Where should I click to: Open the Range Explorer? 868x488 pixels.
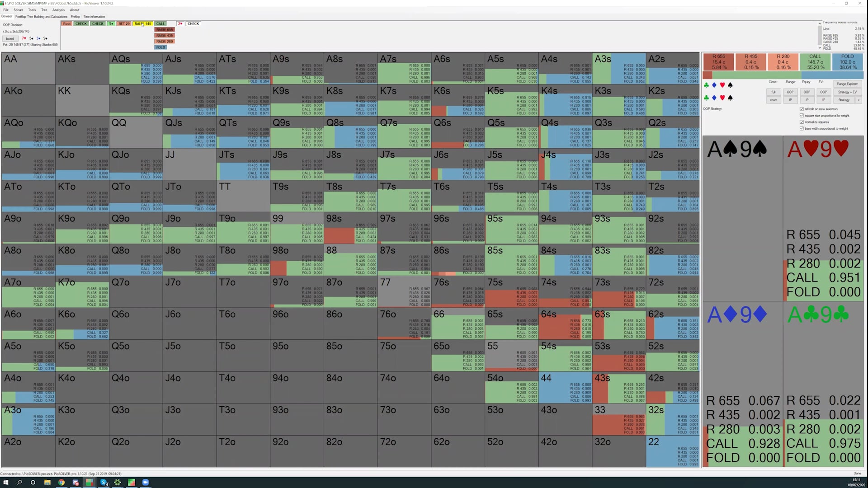[847, 84]
